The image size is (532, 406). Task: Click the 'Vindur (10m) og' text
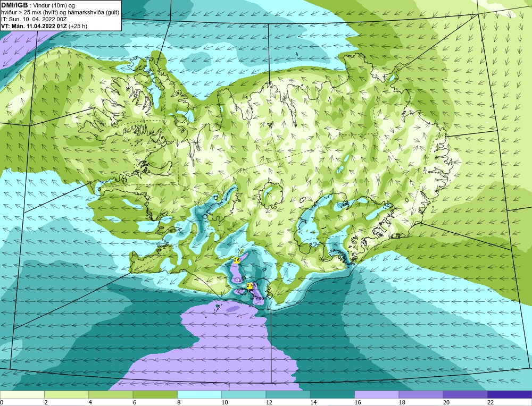(55, 5)
